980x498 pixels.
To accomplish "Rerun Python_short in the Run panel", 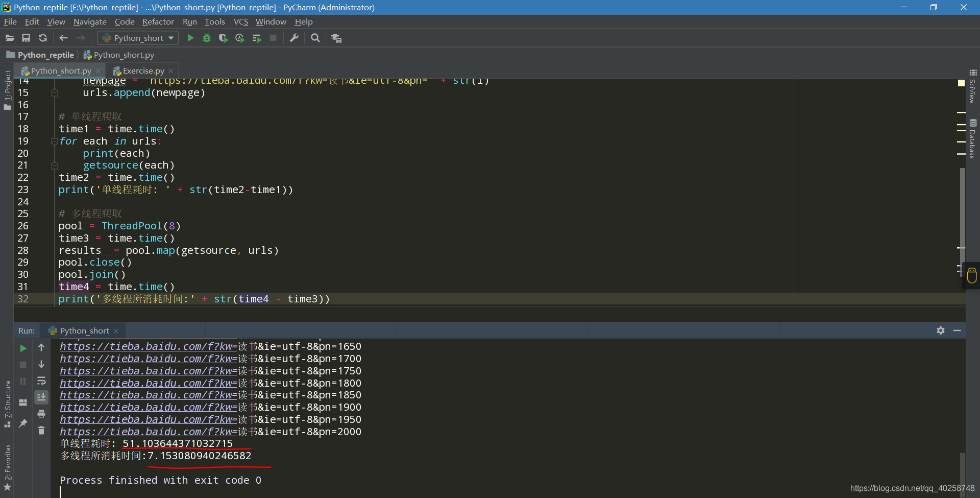I will [x=23, y=348].
